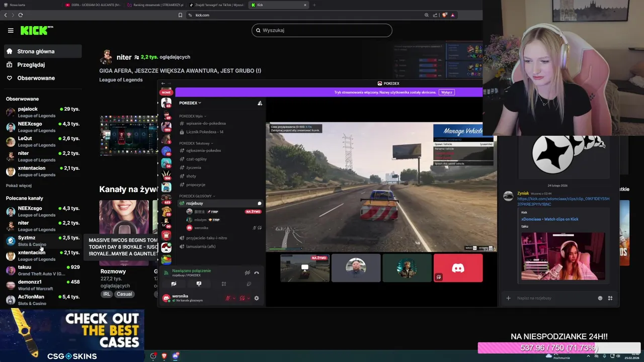Switch to TikTok search tab

pos(216,5)
